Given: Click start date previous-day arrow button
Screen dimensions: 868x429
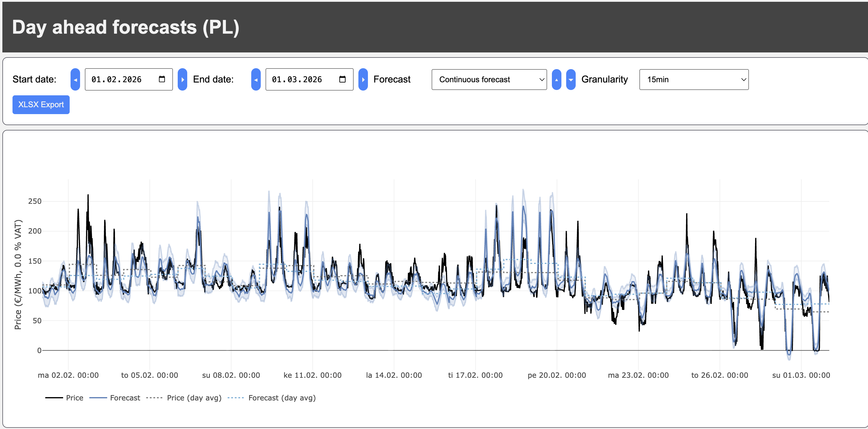Looking at the screenshot, I should pyautogui.click(x=75, y=80).
